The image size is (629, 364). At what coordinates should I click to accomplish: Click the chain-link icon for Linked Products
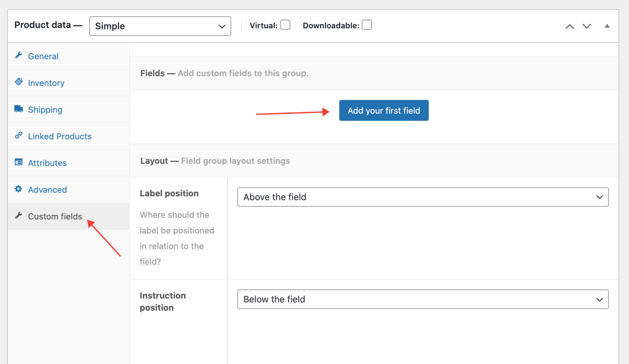(18, 135)
